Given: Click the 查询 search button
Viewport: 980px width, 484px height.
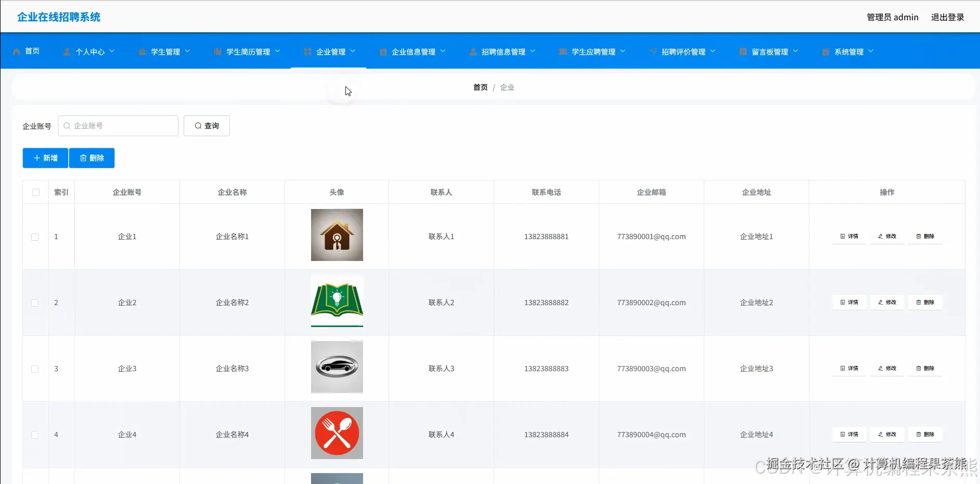Looking at the screenshot, I should click(x=207, y=126).
